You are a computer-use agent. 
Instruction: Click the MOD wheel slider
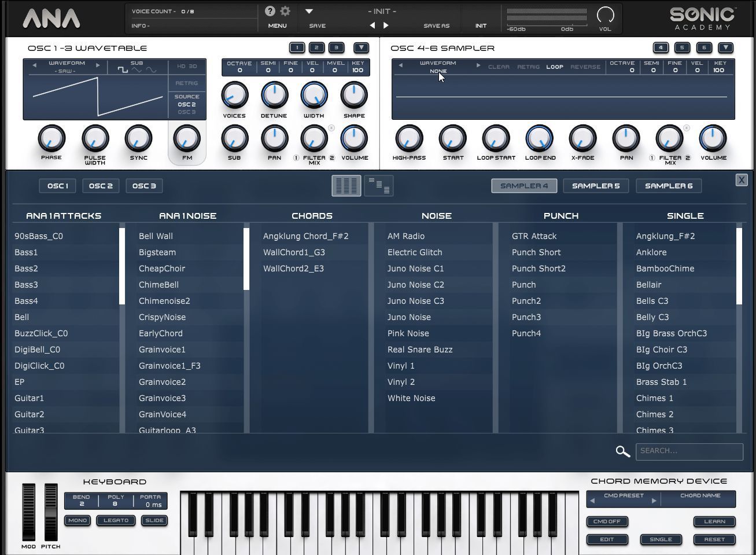tap(28, 512)
